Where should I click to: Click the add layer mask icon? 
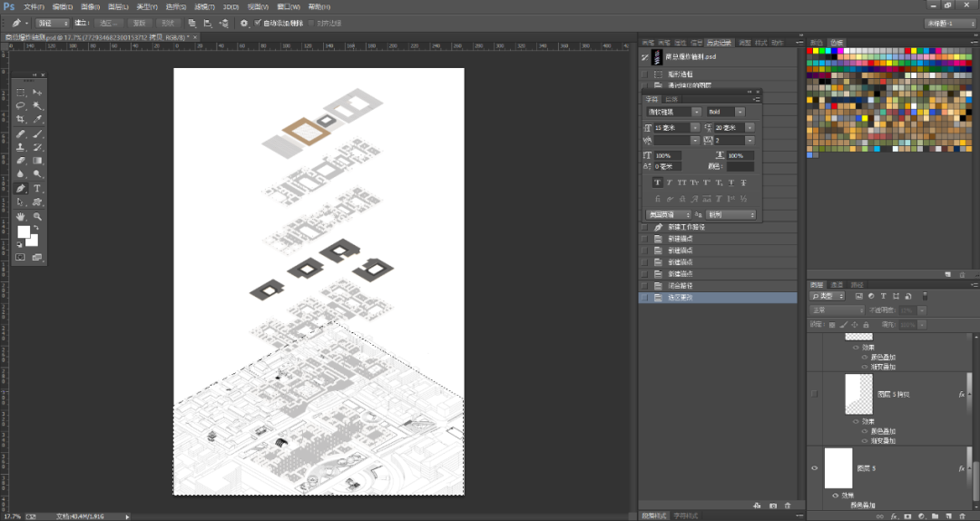[907, 516]
